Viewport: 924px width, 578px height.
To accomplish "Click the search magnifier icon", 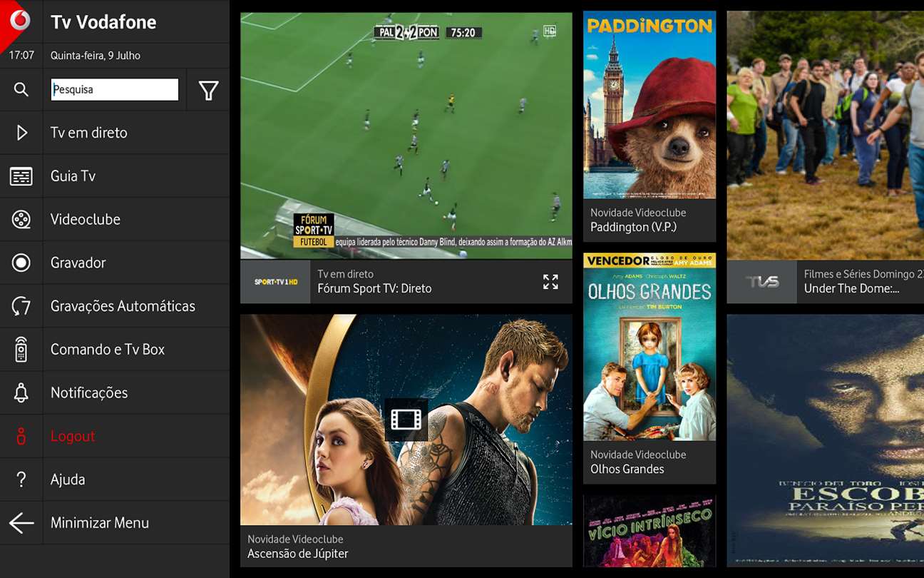I will (21, 89).
